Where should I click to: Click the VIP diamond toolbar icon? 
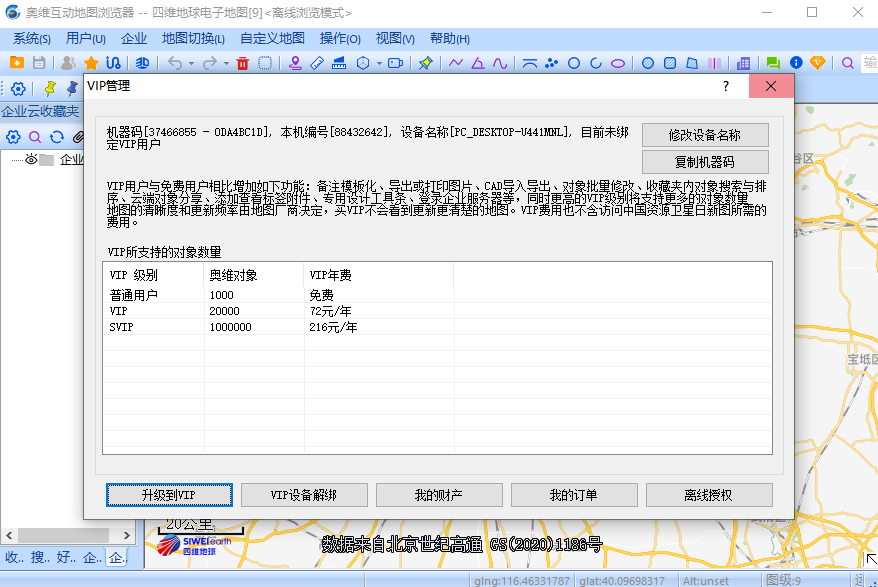[x=820, y=62]
